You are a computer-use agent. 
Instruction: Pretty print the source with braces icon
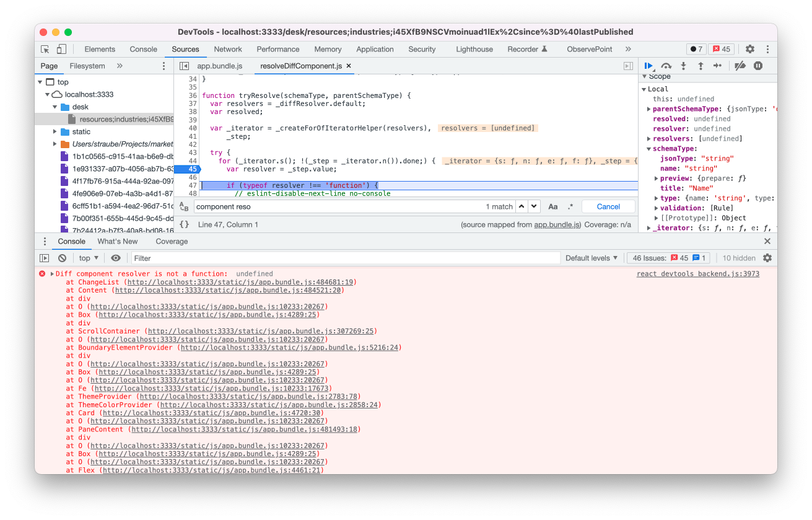click(x=184, y=224)
